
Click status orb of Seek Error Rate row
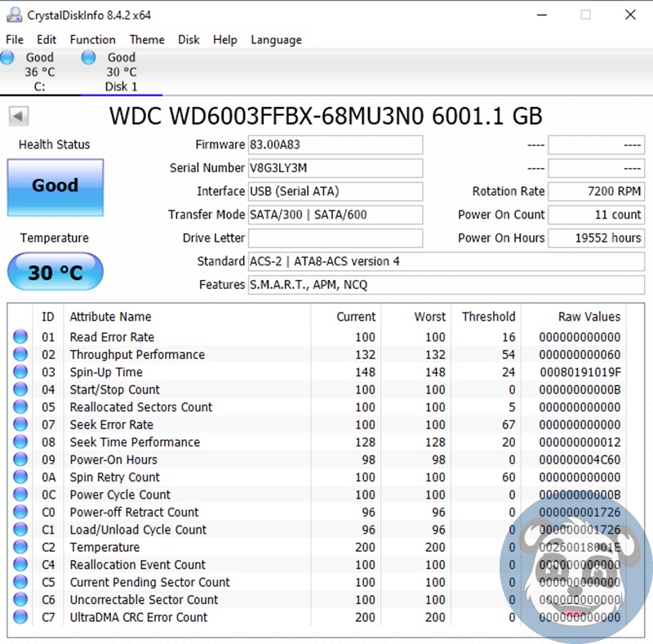point(20,424)
